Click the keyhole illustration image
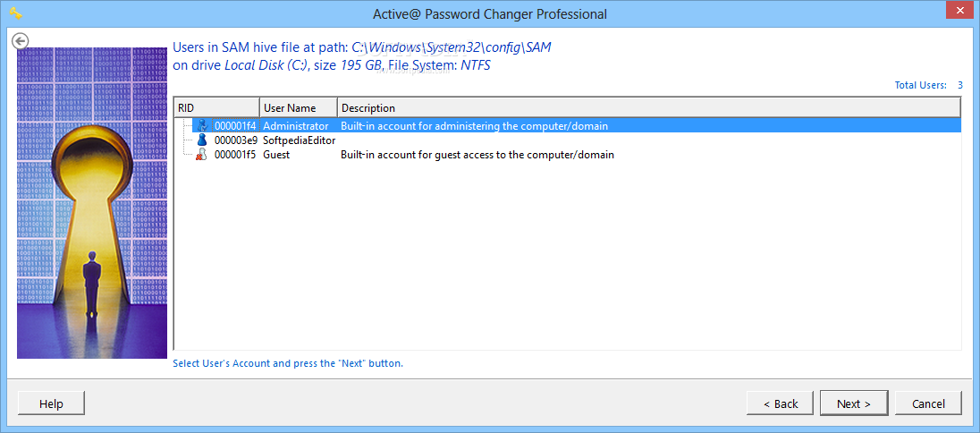This screenshot has width=980, height=433. (x=92, y=202)
